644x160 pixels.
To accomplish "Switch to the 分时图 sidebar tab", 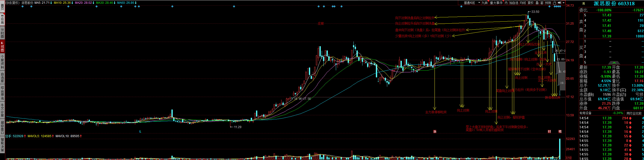I will coord(3,33).
